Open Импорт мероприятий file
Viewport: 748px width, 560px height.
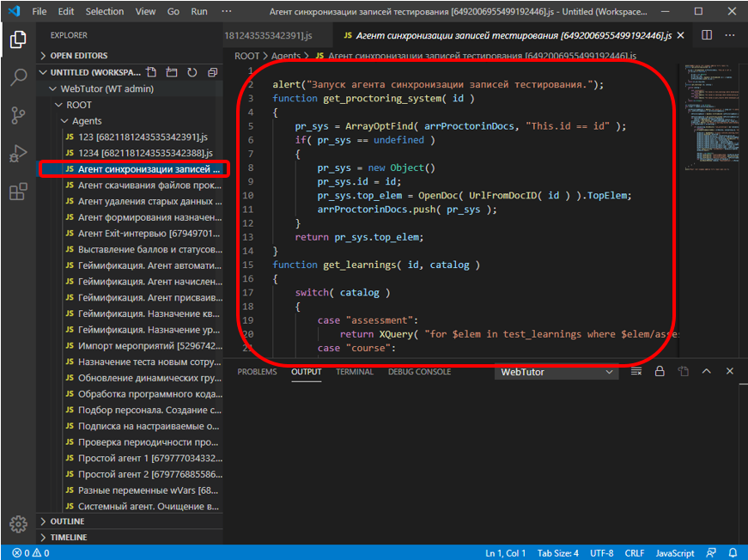click(130, 345)
